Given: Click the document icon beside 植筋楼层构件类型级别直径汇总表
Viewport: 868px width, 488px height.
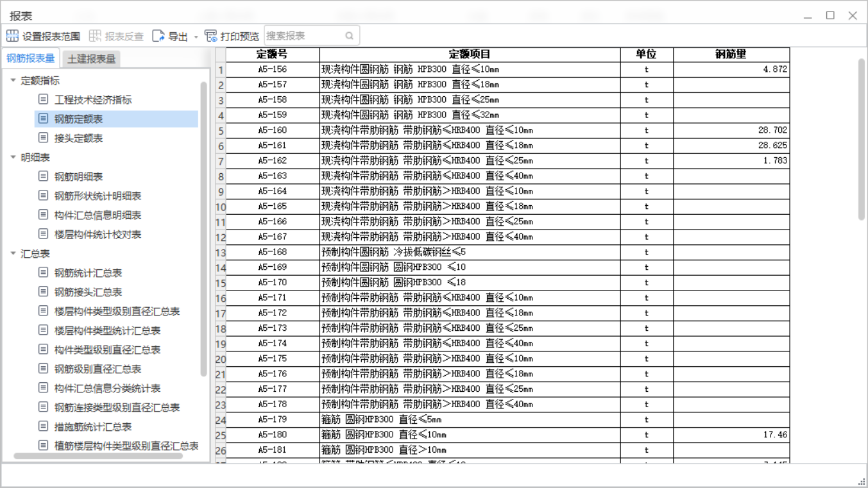Looking at the screenshot, I should [x=43, y=446].
